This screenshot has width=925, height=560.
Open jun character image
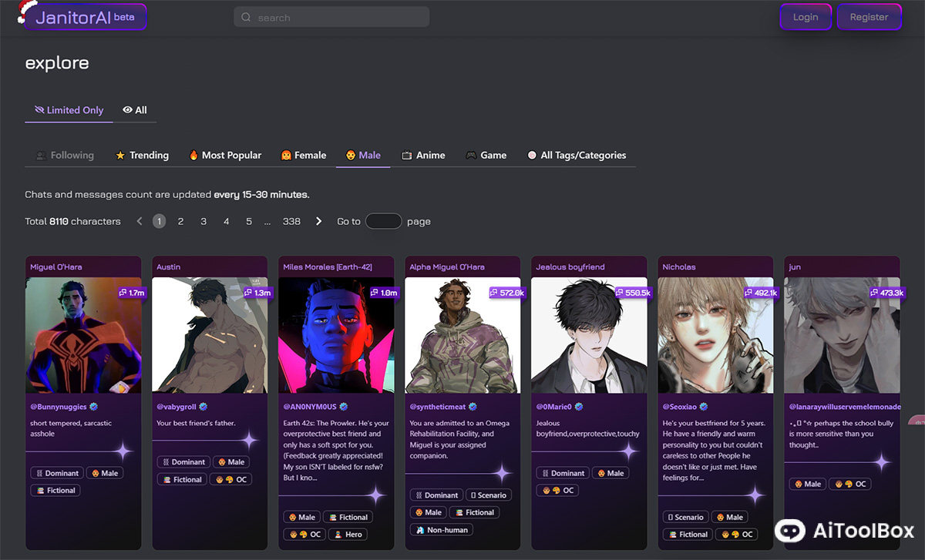pos(842,335)
